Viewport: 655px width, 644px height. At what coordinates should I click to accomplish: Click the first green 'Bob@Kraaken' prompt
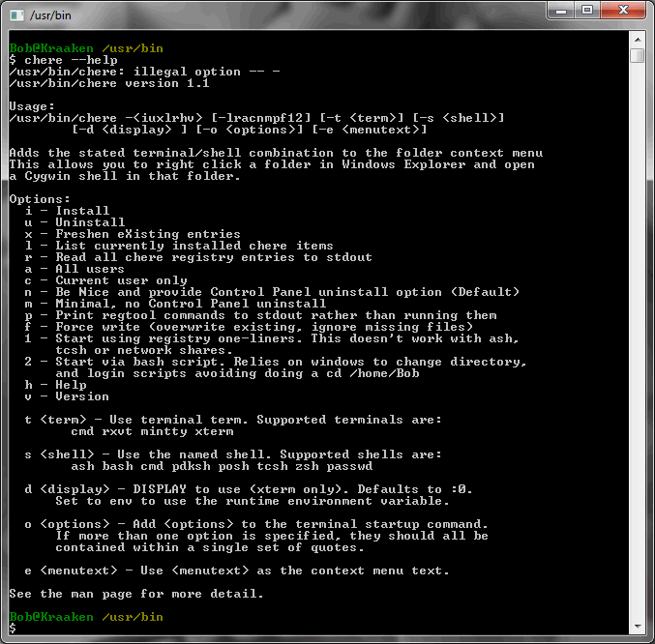pyautogui.click(x=51, y=48)
